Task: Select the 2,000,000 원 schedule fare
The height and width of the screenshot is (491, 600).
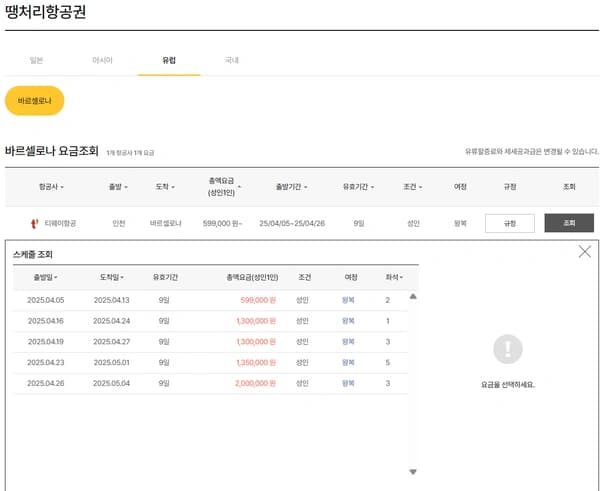Action: pos(255,383)
